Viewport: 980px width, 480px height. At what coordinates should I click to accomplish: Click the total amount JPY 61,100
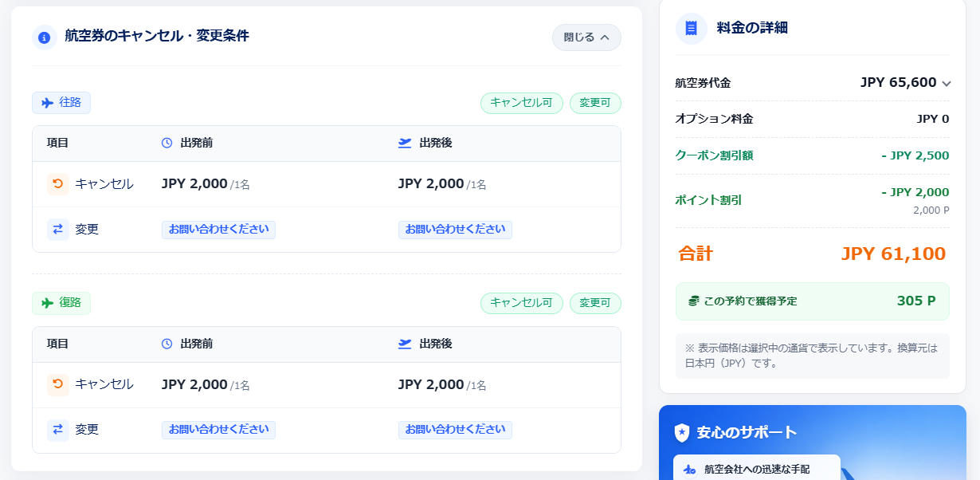point(893,254)
